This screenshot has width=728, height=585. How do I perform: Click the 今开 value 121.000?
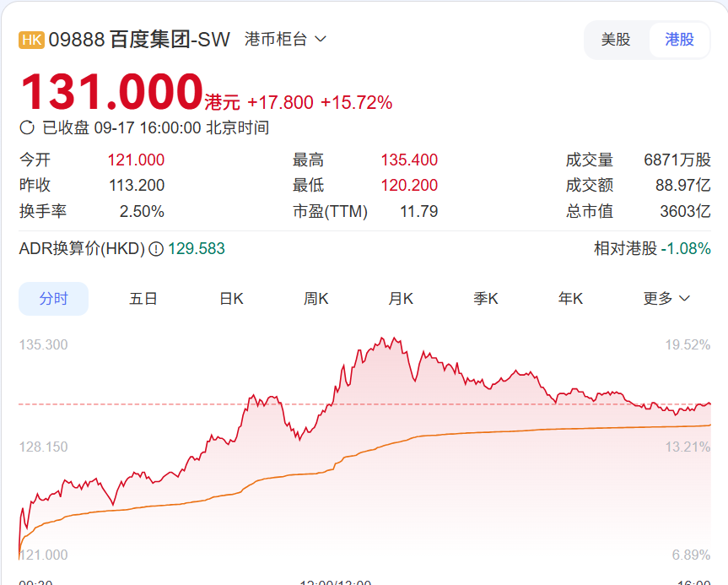tap(136, 160)
